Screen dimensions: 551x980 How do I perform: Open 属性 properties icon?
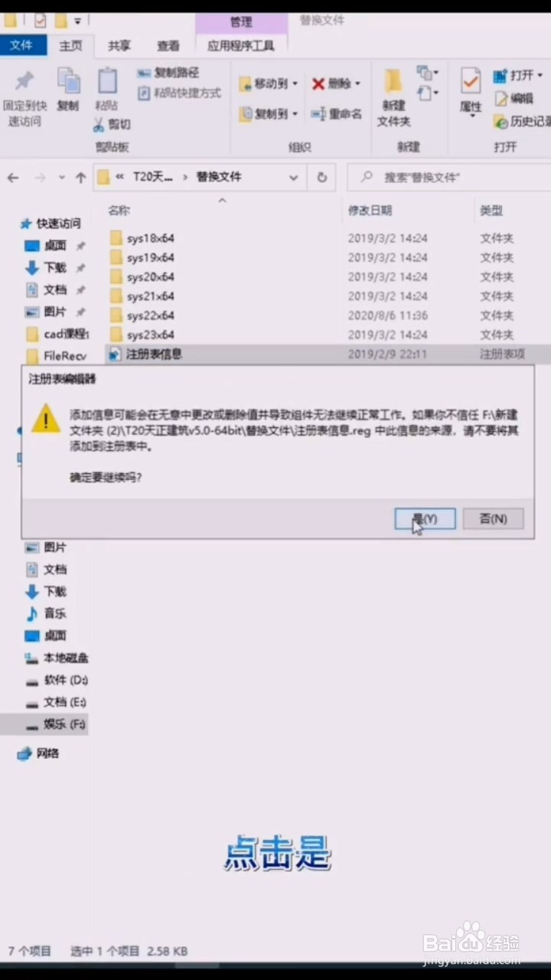click(x=470, y=81)
